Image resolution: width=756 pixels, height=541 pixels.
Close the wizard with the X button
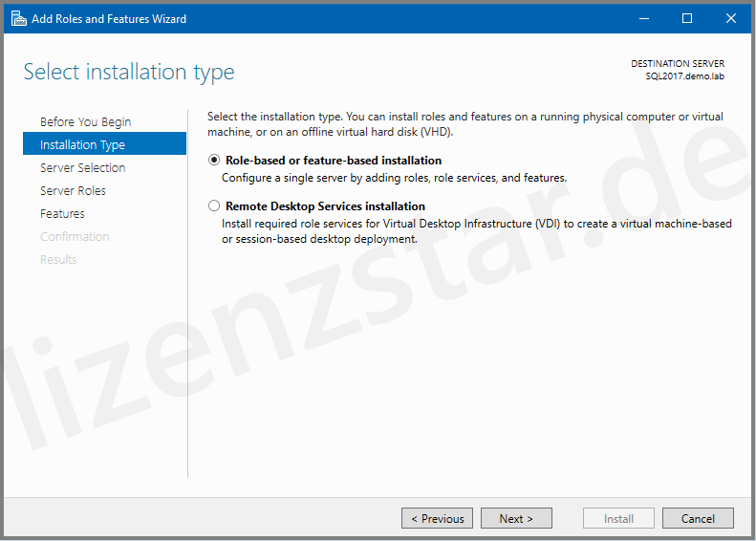[x=730, y=18]
